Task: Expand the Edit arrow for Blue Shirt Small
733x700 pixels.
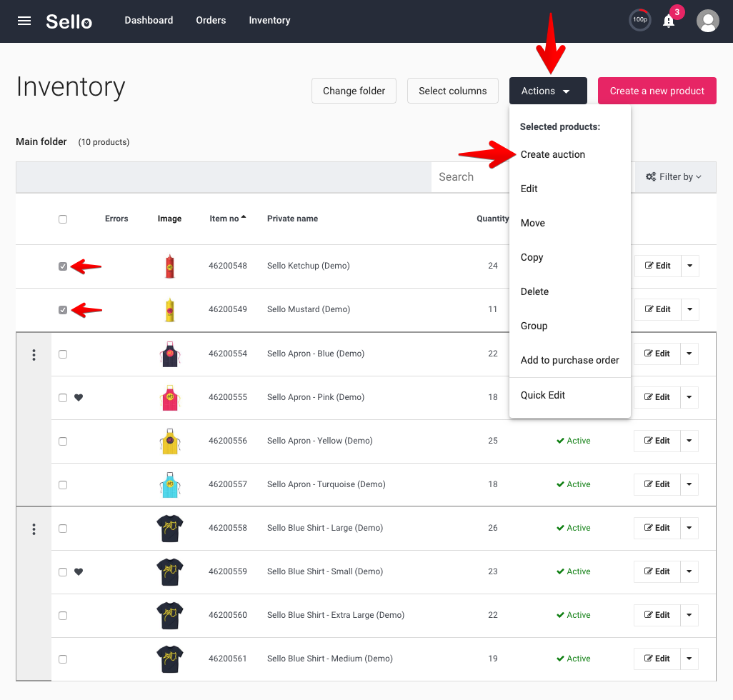Action: click(x=689, y=571)
